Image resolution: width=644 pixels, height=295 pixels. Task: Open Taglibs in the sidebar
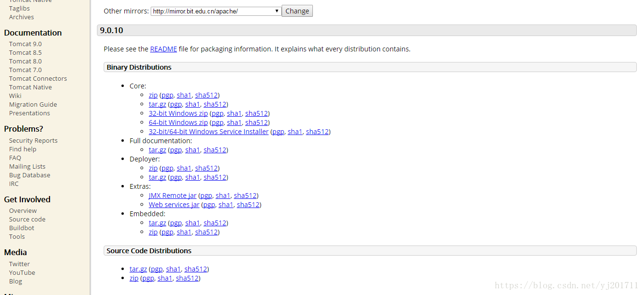19,8
